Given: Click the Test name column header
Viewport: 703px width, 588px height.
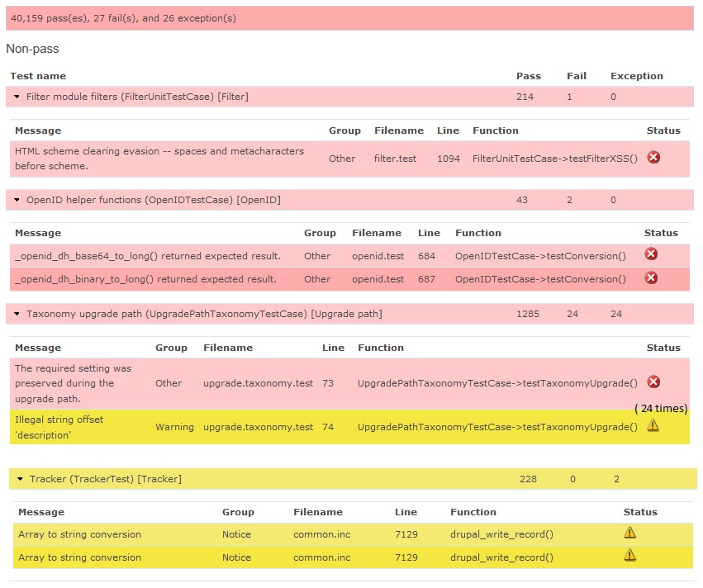Looking at the screenshot, I should (x=38, y=76).
